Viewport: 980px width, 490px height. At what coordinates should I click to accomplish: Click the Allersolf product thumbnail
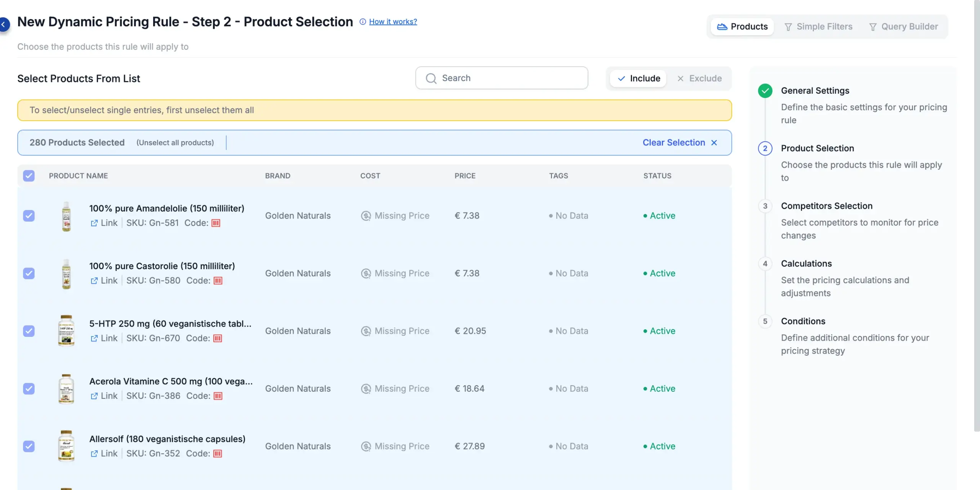(66, 446)
